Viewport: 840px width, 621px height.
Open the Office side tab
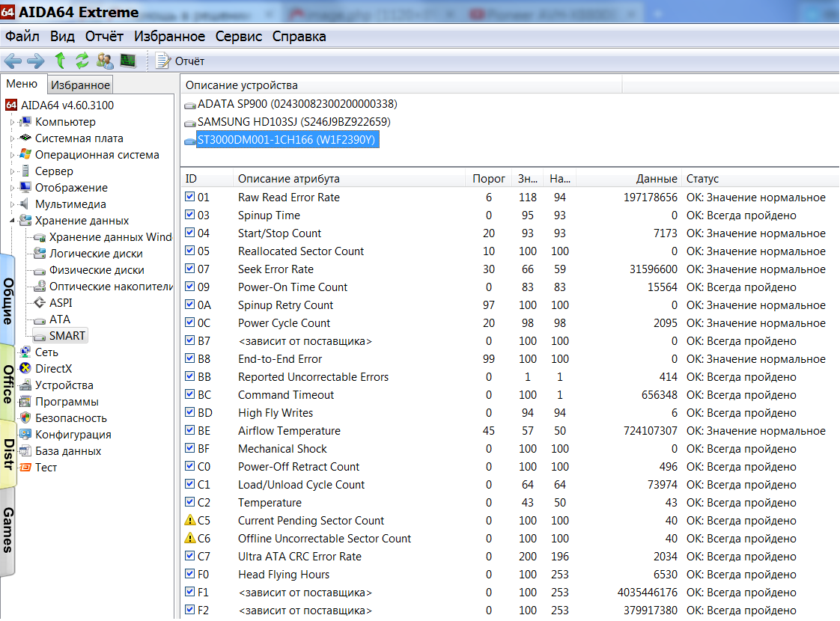click(7, 384)
